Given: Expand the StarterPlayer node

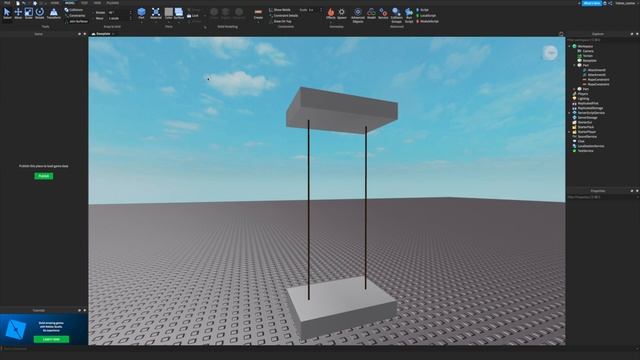Looking at the screenshot, I should [x=569, y=132].
